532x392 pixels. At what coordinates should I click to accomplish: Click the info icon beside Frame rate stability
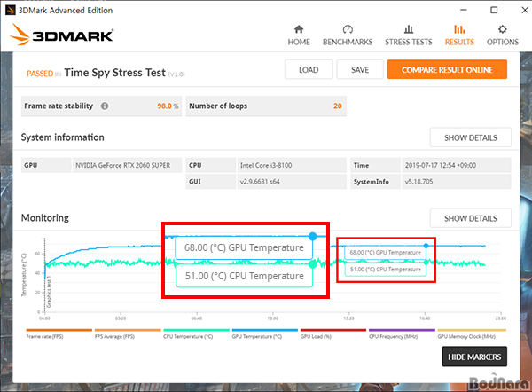click(105, 106)
